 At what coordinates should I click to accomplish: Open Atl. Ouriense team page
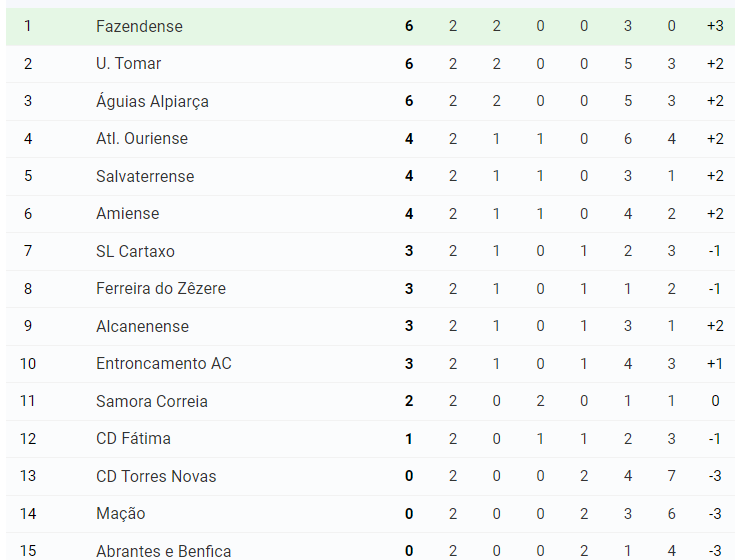[142, 139]
